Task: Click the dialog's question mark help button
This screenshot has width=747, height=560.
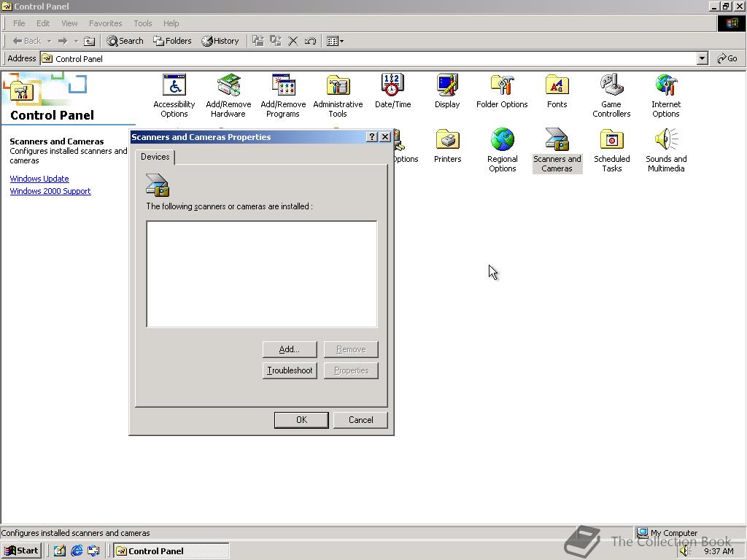Action: pyautogui.click(x=372, y=137)
